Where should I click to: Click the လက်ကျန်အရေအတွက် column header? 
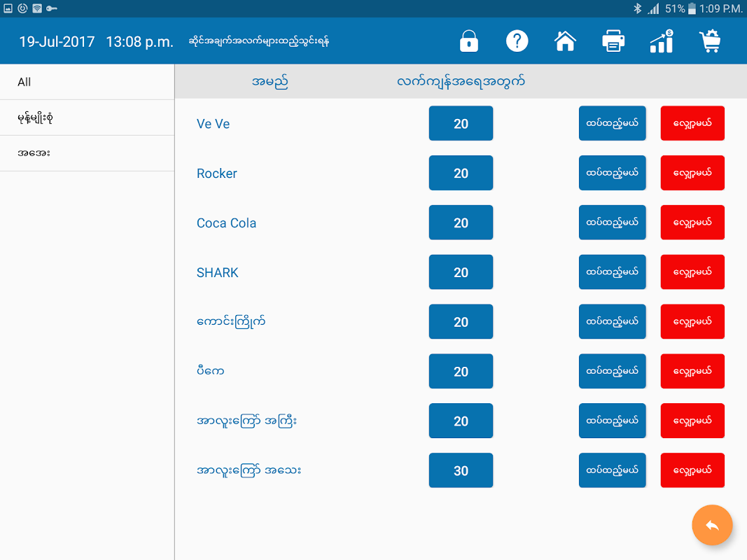coord(461,82)
